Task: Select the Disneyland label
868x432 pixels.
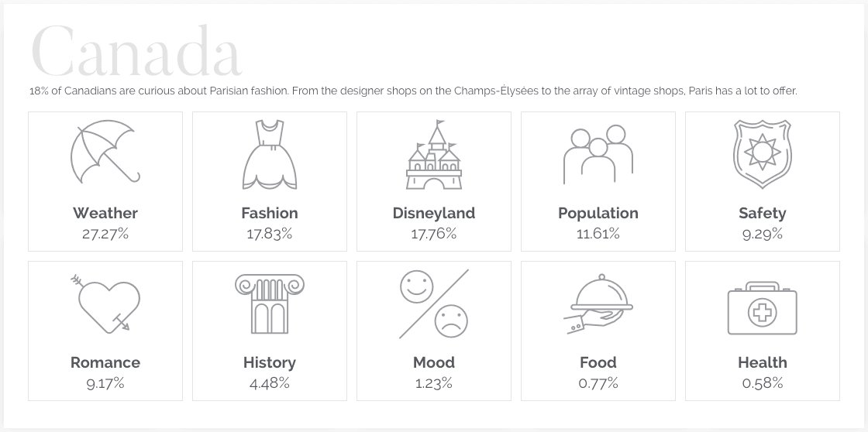Action: coord(434,213)
